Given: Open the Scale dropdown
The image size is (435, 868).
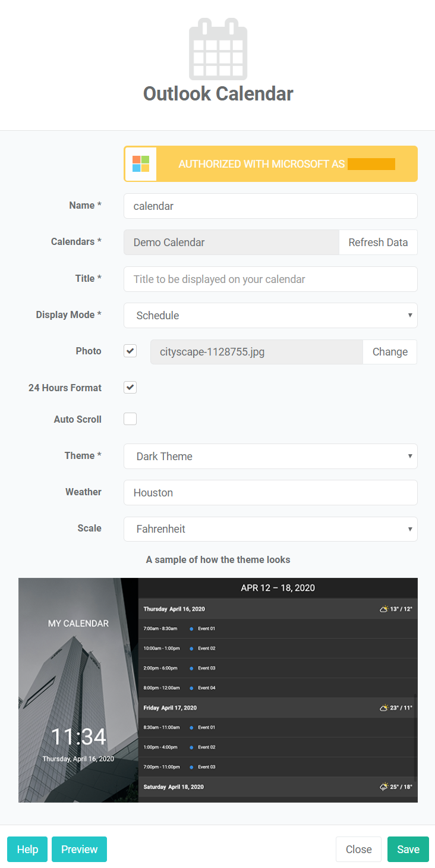Looking at the screenshot, I should click(x=270, y=529).
